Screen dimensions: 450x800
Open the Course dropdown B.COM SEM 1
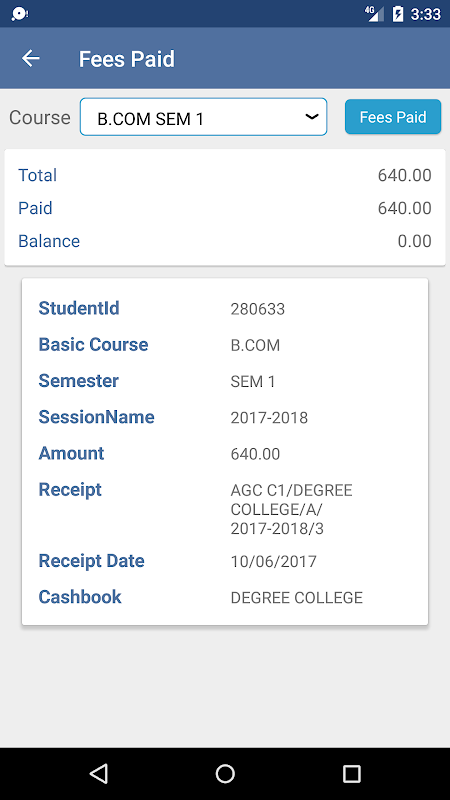pyautogui.click(x=203, y=117)
